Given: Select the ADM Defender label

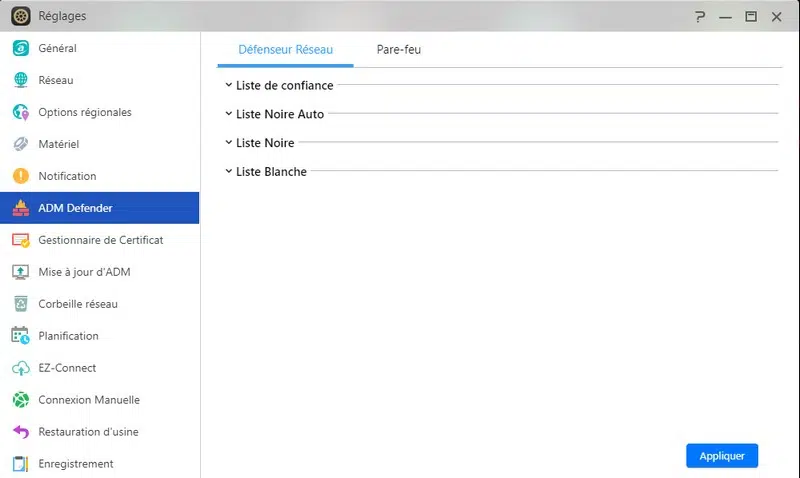Looking at the screenshot, I should 75,208.
